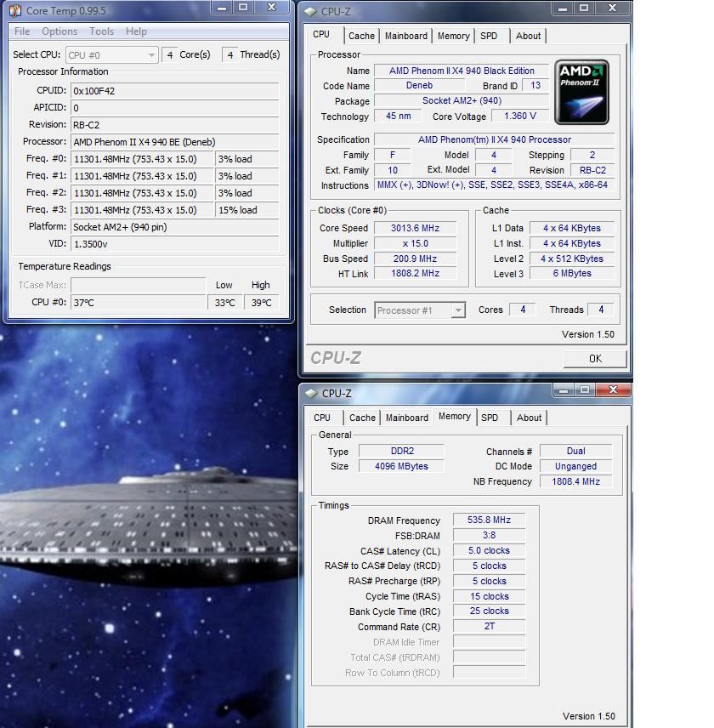Switch to SPD tab in upper CPU-Z
This screenshot has width=714, height=728.
pos(489,36)
